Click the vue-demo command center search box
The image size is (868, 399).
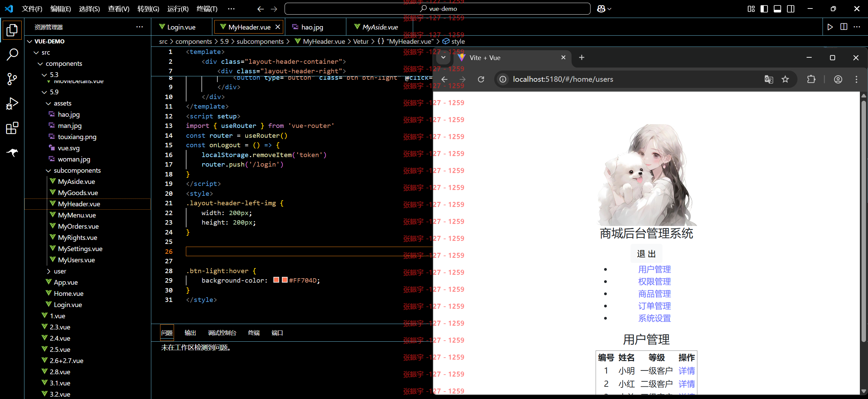(437, 9)
